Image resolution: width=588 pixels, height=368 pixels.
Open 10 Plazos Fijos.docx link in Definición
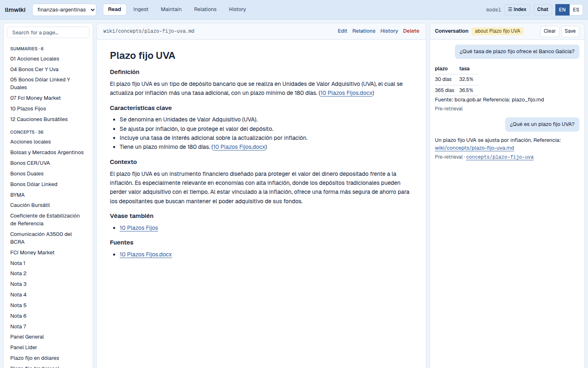point(346,93)
